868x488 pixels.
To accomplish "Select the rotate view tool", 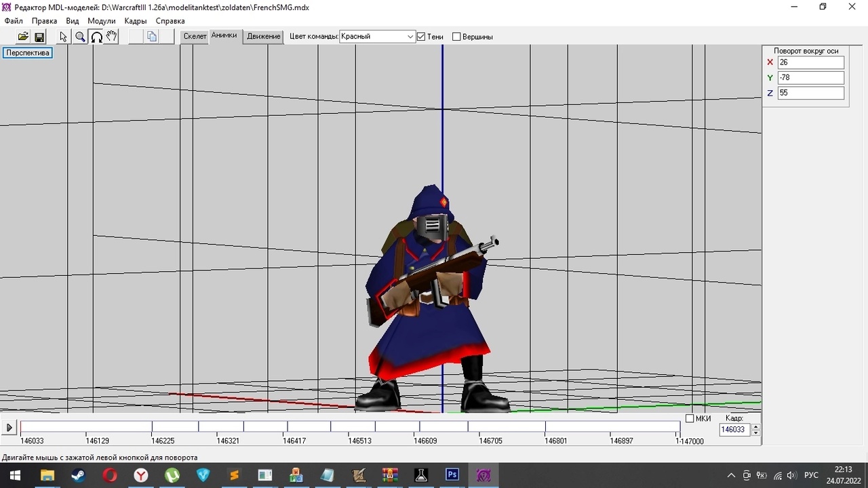I will click(x=96, y=37).
